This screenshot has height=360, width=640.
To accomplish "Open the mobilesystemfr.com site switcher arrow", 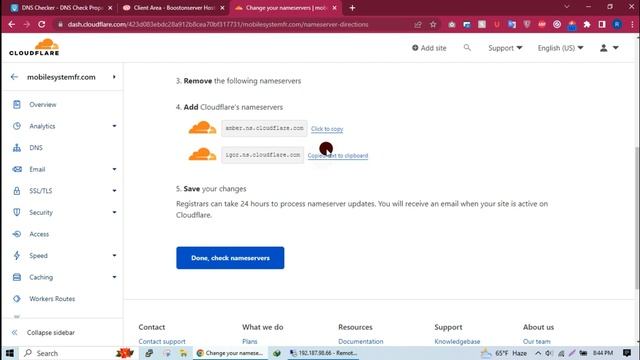I will (114, 77).
